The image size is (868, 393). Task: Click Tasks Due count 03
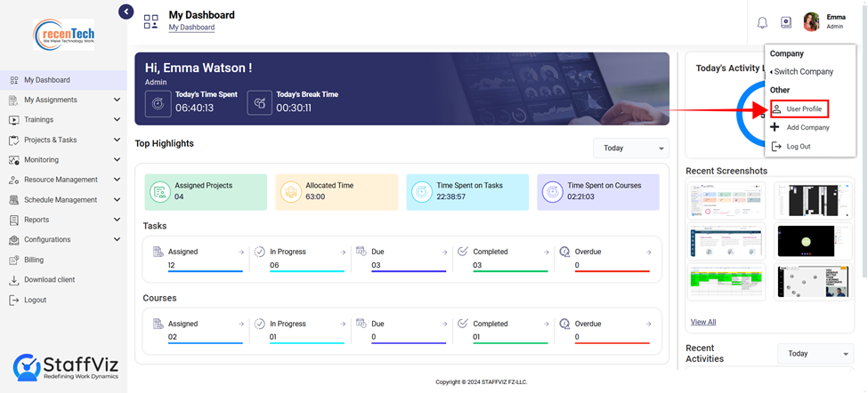tap(376, 265)
